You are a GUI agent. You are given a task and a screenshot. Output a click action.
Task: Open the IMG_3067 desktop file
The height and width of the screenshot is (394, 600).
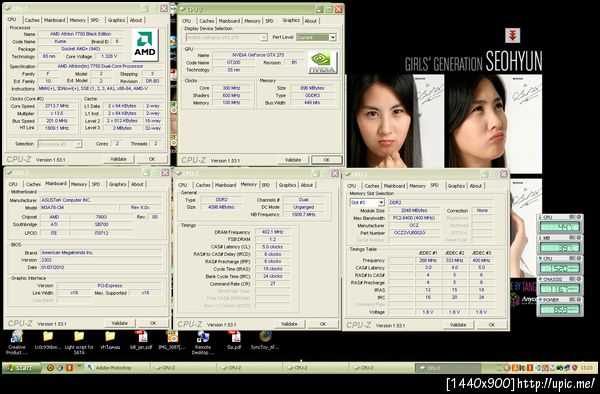[x=172, y=340]
